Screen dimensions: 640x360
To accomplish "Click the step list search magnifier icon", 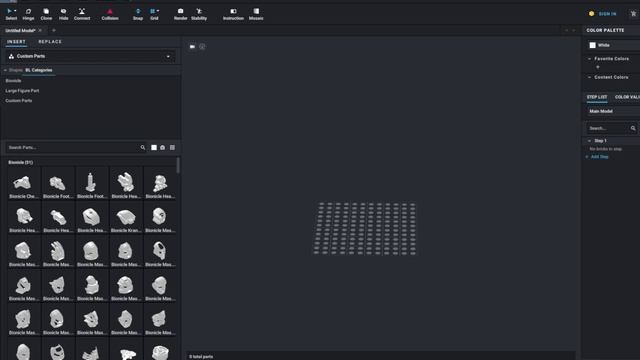I will tap(633, 128).
